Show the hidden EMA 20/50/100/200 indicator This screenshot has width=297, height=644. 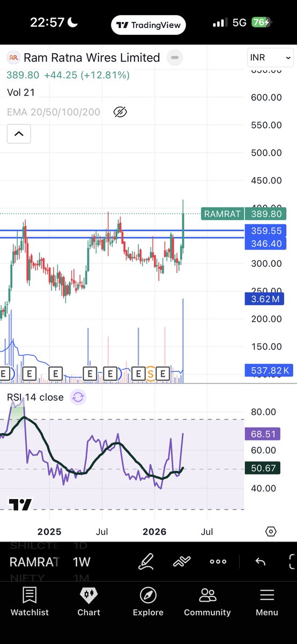point(120,112)
